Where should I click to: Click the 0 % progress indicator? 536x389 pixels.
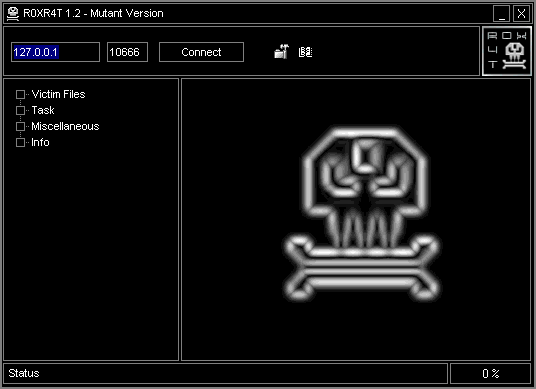tap(491, 374)
